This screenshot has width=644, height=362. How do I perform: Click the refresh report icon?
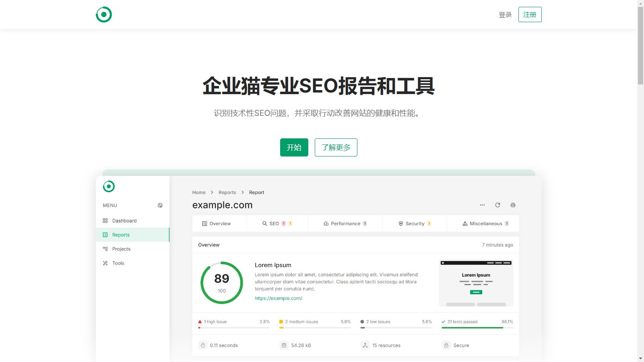click(x=497, y=205)
